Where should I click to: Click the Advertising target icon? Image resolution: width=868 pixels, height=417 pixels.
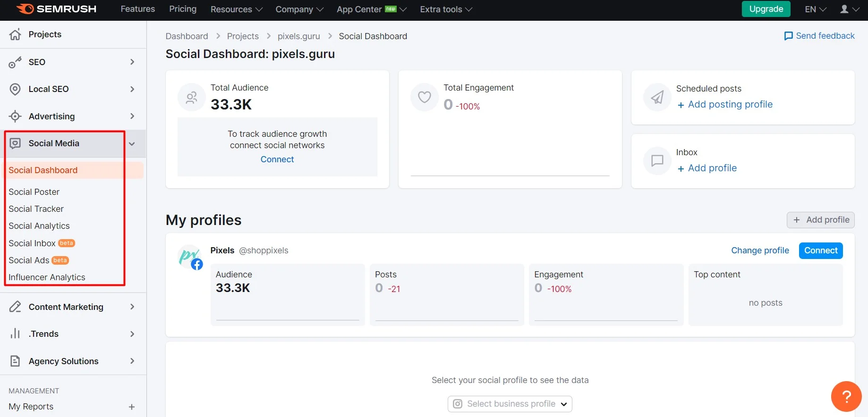coord(15,116)
